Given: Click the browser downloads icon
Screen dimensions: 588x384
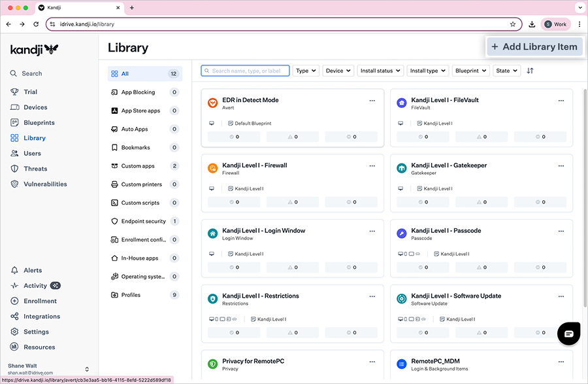Looking at the screenshot, I should [x=532, y=24].
